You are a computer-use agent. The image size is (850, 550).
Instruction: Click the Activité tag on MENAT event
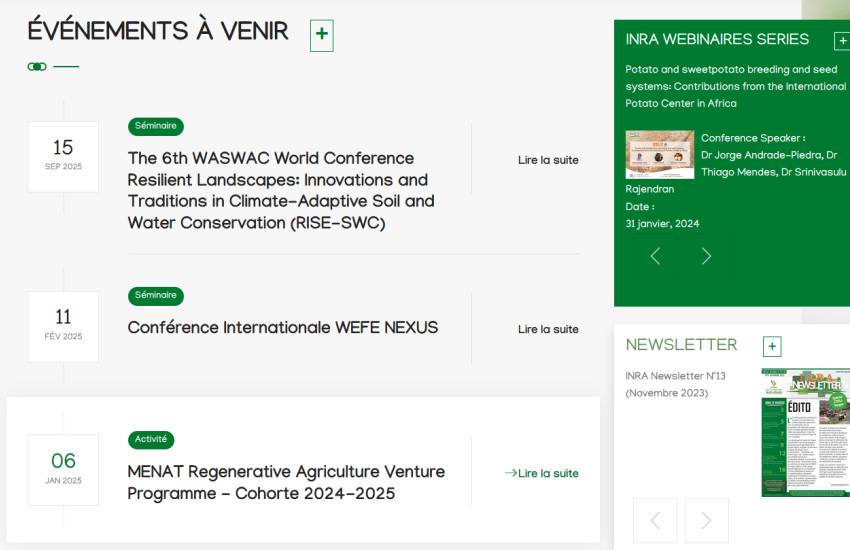point(151,439)
